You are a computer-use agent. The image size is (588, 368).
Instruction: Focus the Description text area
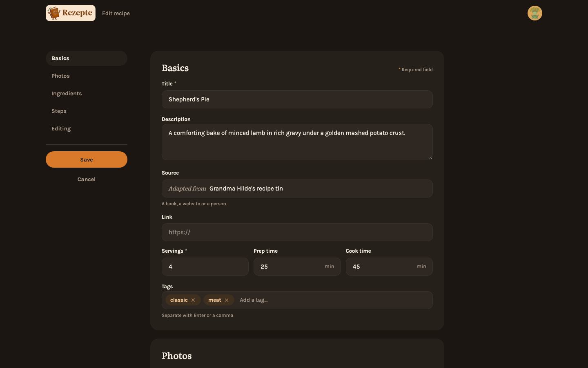pyautogui.click(x=297, y=142)
